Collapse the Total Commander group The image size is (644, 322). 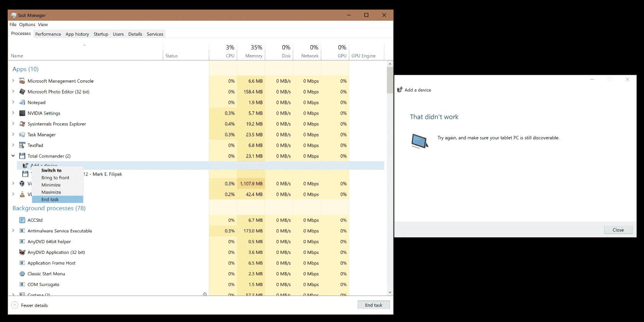click(x=13, y=156)
